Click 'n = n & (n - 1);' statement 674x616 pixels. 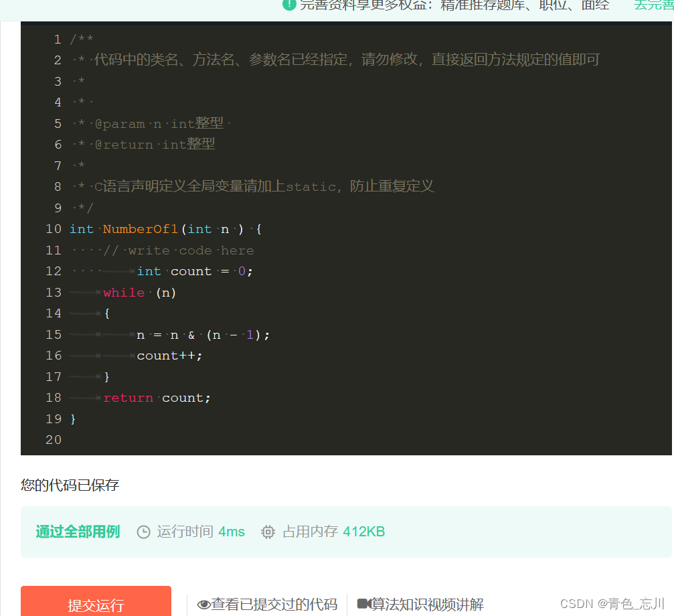203,335
